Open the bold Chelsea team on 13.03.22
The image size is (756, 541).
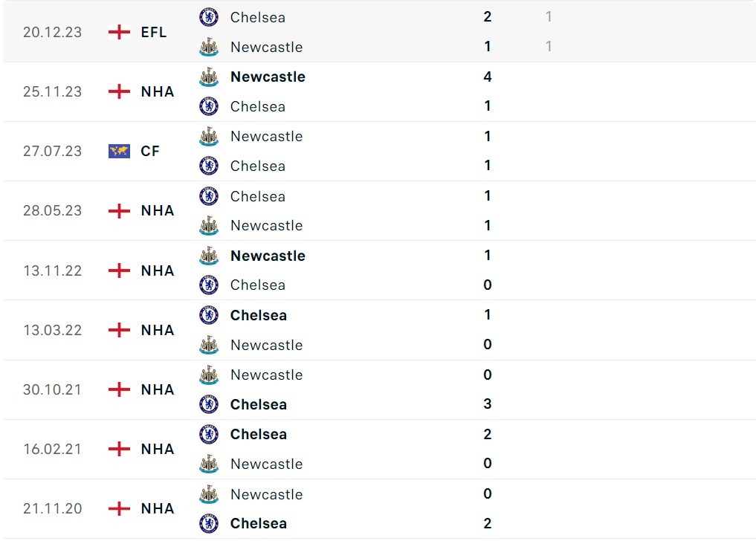(x=258, y=315)
